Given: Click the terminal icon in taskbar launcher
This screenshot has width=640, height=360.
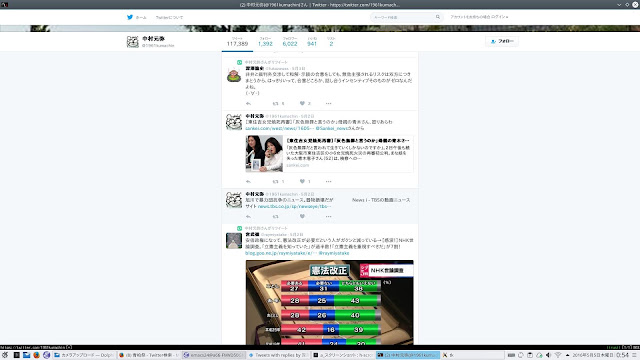Looking at the screenshot, I should click(16, 355).
